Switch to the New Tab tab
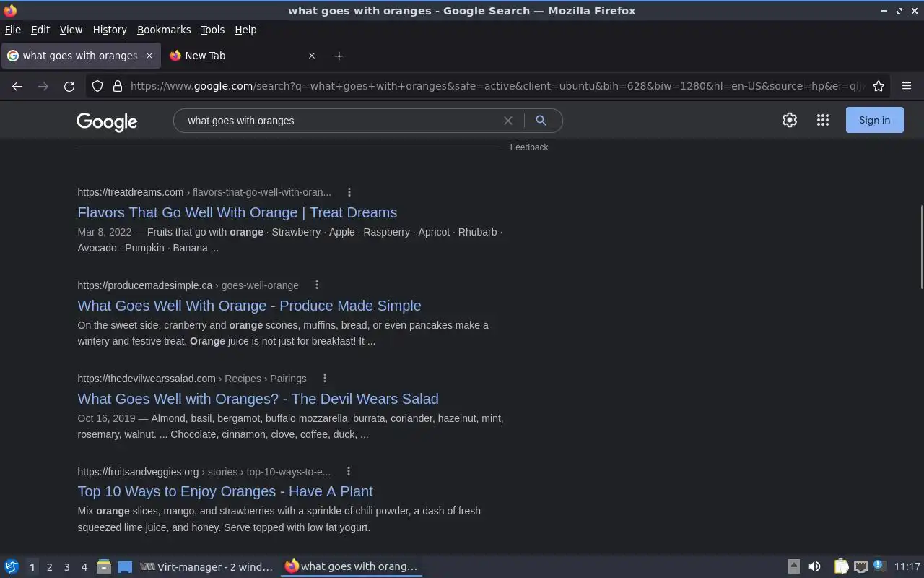924x578 pixels. click(242, 56)
